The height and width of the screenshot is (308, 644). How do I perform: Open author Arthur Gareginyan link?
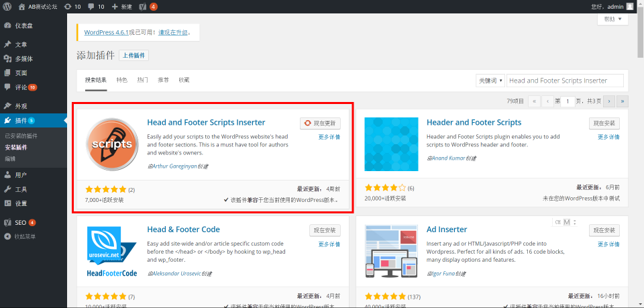(x=174, y=166)
